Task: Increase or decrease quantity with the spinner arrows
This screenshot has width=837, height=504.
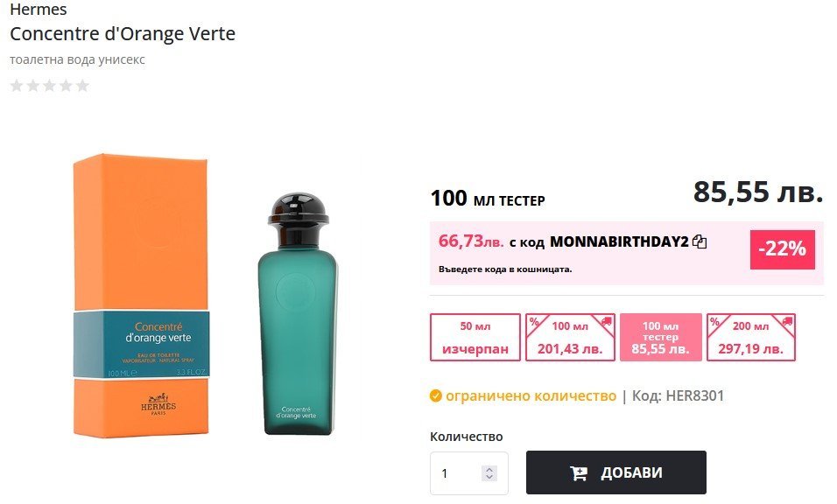Action: pos(489,473)
